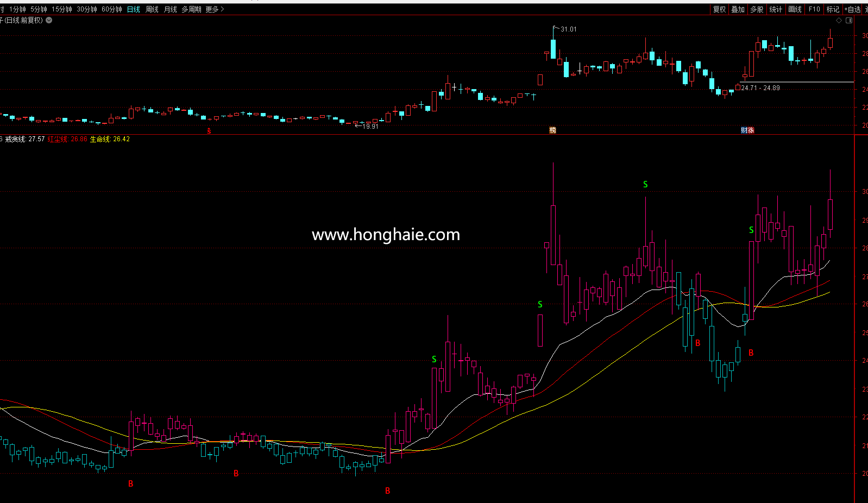Open the chart settings dropdown next to 日线前复权

(49, 20)
